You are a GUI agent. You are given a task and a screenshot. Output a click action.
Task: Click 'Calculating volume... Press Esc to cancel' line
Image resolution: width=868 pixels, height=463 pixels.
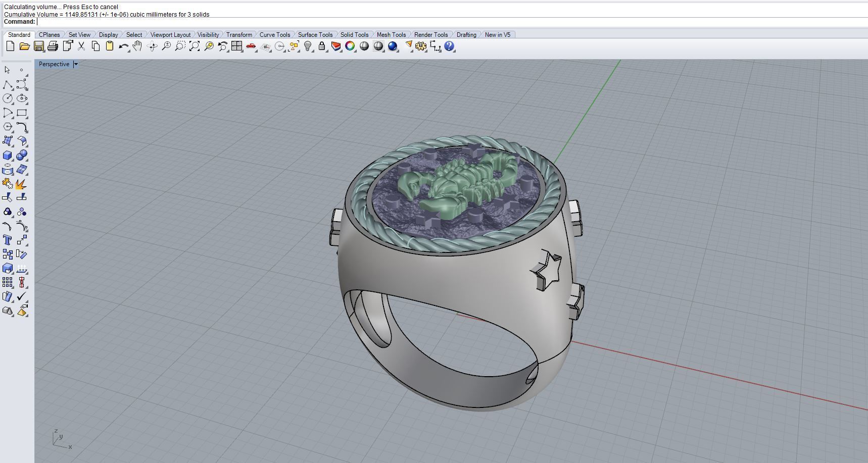pyautogui.click(x=61, y=7)
